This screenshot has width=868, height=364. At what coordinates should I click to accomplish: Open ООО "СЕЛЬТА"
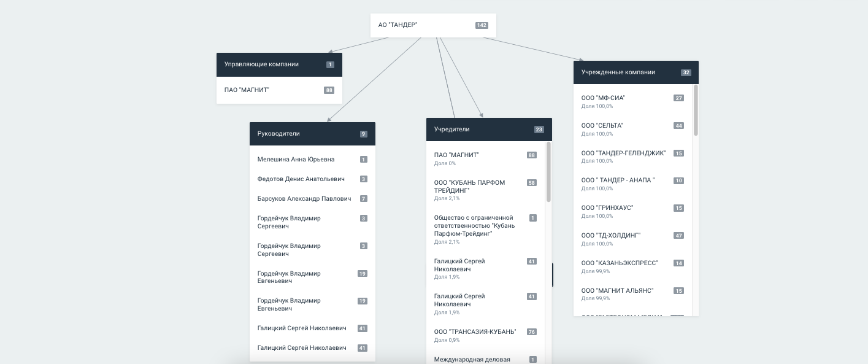[602, 126]
